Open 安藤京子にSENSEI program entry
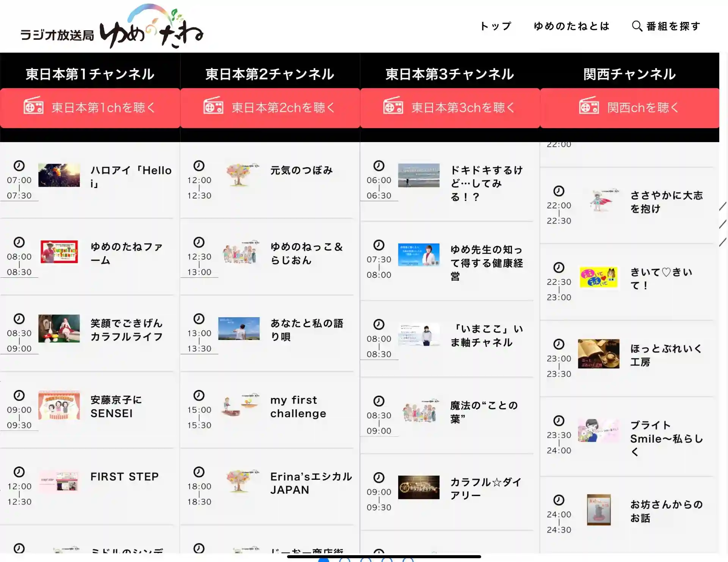The image size is (728, 562). click(x=116, y=407)
